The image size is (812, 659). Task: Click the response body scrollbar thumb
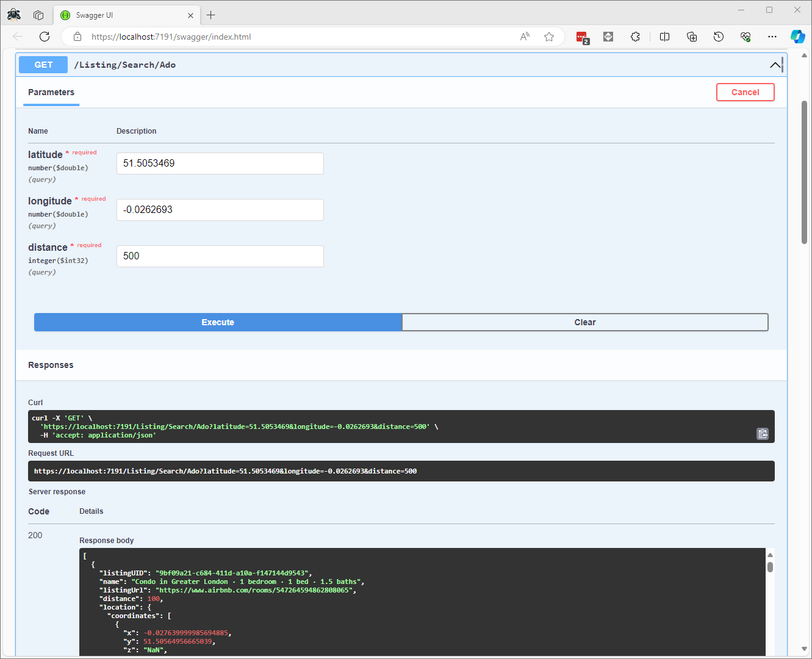(770, 567)
